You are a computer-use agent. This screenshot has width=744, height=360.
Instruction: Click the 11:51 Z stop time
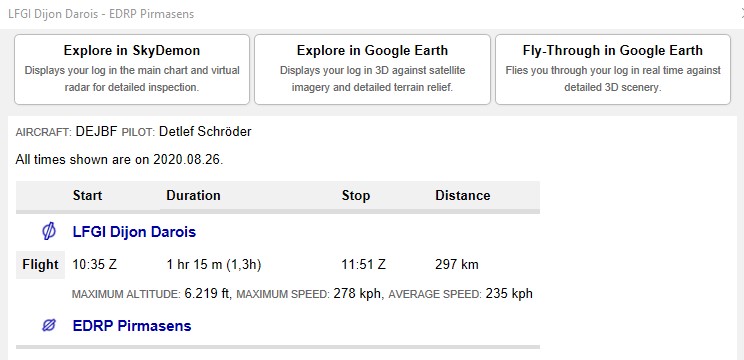pyautogui.click(x=363, y=265)
